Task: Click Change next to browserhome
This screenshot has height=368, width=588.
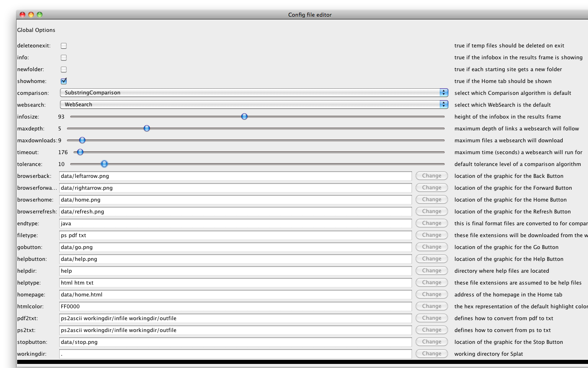Action: 432,200
